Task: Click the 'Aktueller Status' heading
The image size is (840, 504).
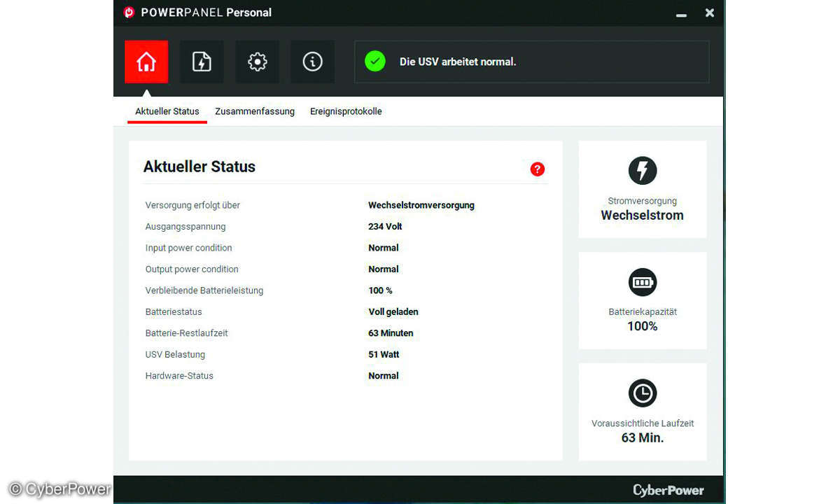Action: 199,167
